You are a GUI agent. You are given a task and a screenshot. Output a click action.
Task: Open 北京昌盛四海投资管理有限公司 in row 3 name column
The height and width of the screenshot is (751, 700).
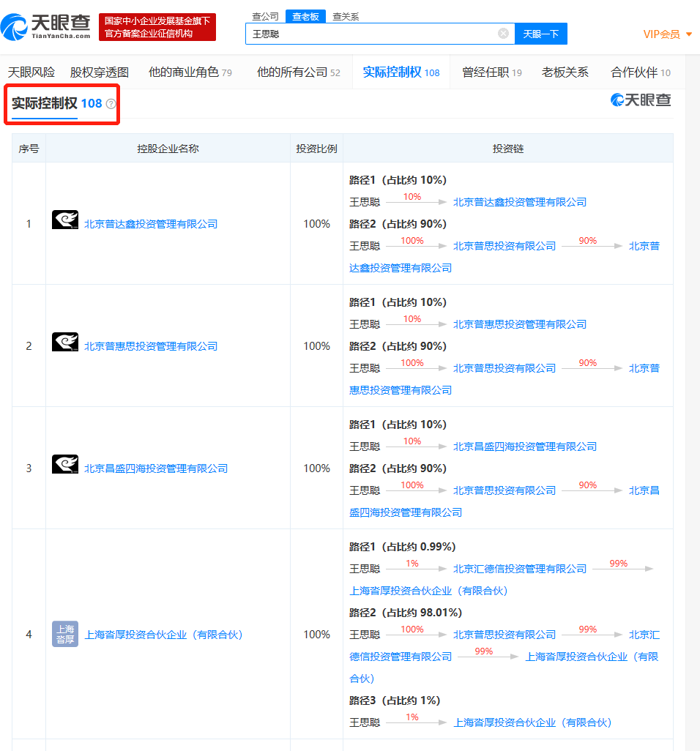(156, 468)
